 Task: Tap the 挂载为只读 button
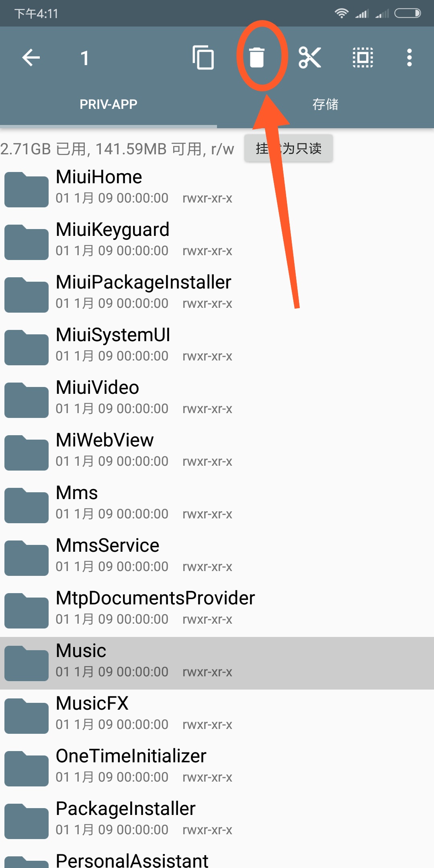(x=289, y=148)
